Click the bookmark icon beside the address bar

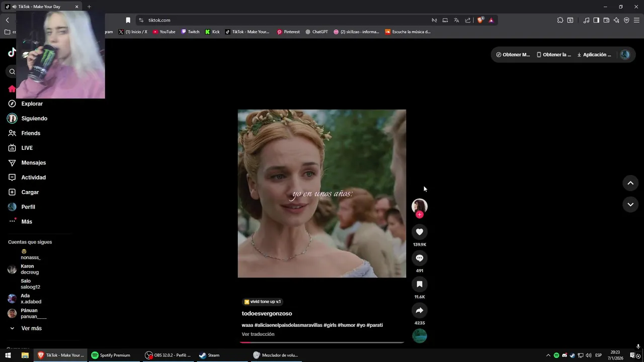tap(128, 20)
